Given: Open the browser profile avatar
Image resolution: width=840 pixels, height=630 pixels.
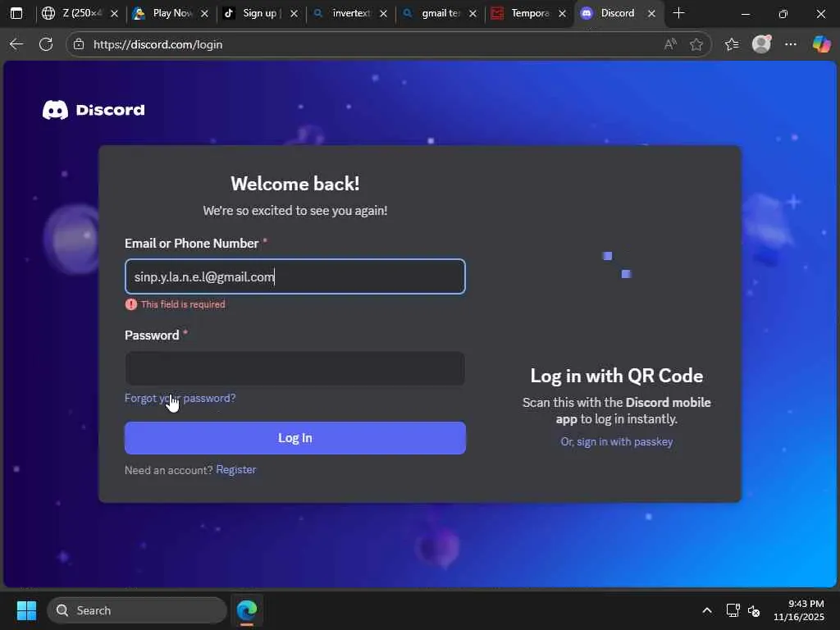Looking at the screenshot, I should pos(761,44).
